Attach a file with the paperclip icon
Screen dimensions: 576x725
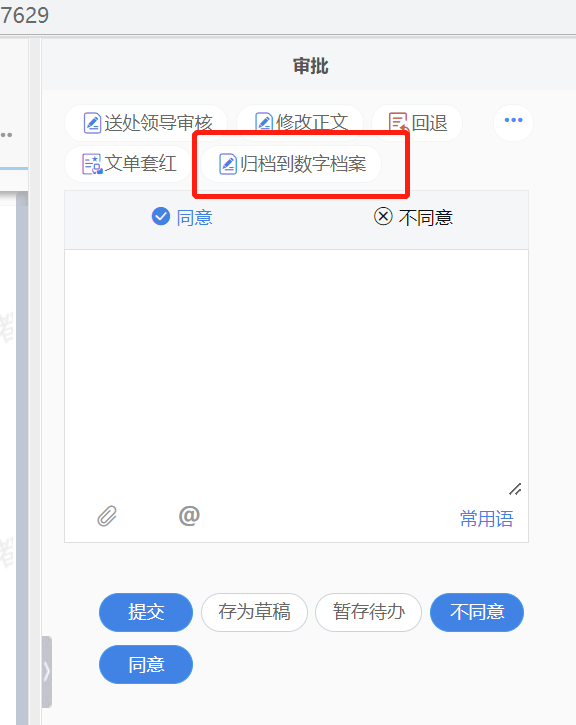click(x=107, y=516)
